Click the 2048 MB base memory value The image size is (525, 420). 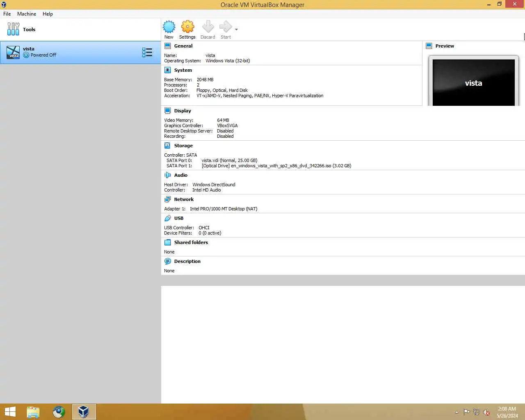(205, 80)
